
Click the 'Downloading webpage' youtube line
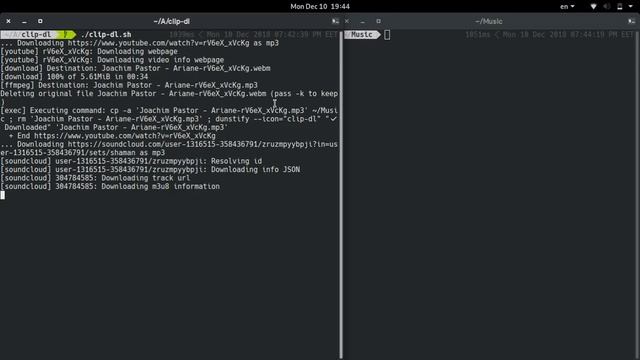pyautogui.click(x=89, y=51)
